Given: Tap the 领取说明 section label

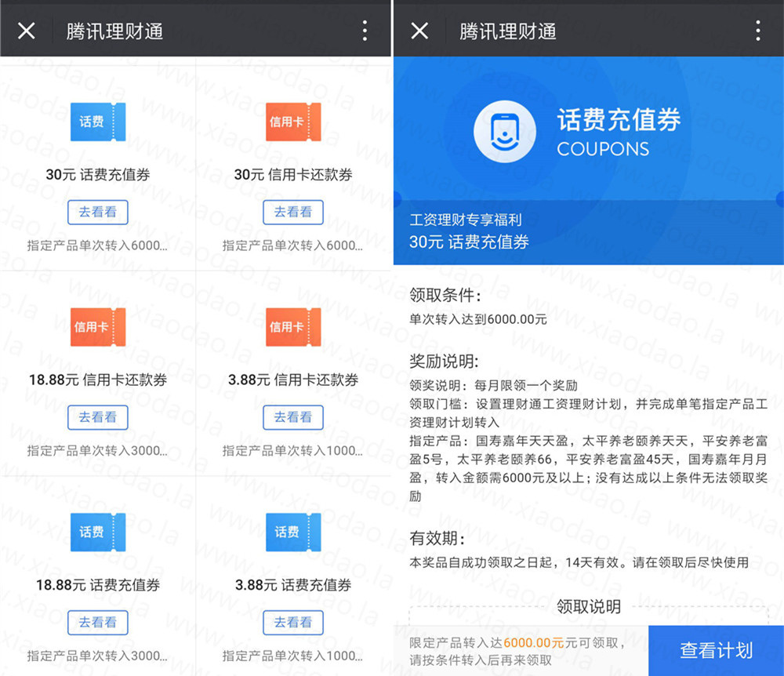Looking at the screenshot, I should pos(589,606).
